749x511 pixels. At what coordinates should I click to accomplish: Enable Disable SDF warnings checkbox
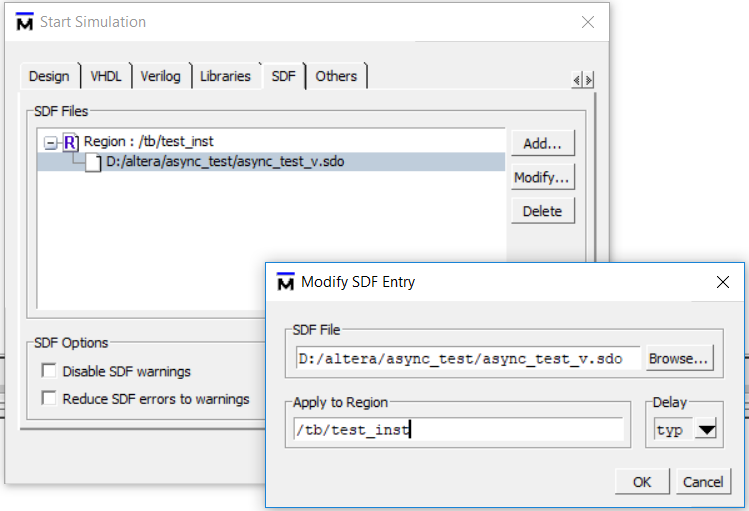click(49, 371)
